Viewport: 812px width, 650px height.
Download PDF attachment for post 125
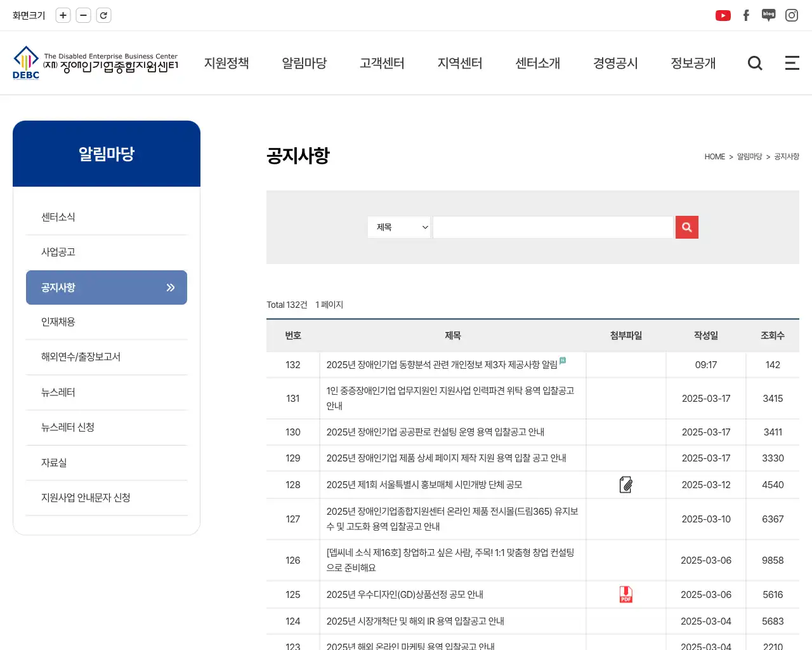pyautogui.click(x=626, y=595)
